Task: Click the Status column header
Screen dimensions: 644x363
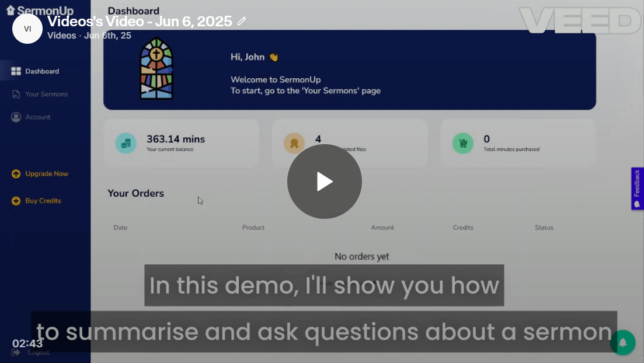Action: [x=544, y=228]
